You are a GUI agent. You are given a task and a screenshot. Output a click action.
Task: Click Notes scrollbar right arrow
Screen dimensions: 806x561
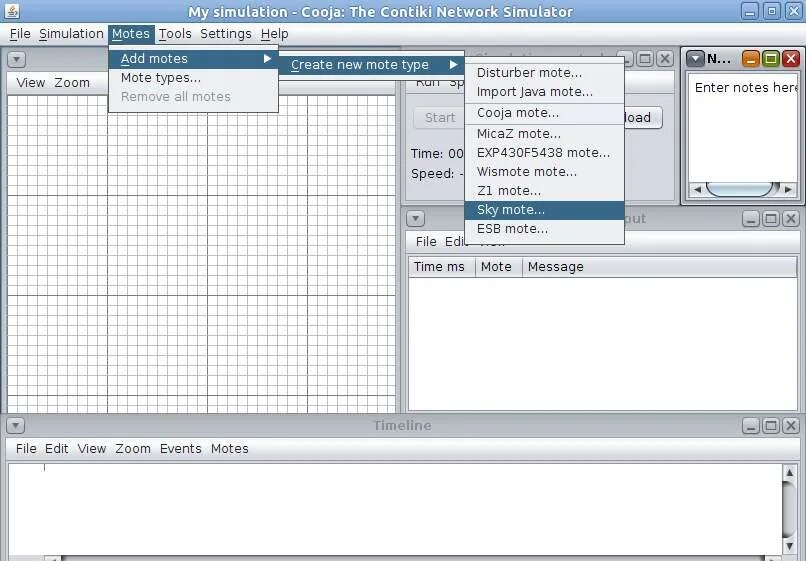[789, 189]
